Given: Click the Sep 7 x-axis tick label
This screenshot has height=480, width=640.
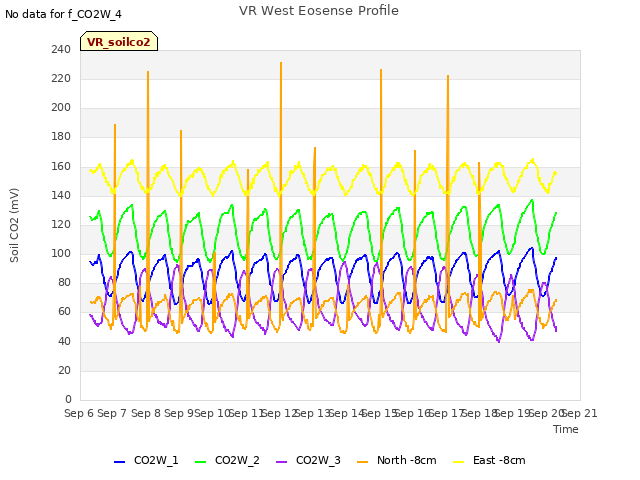Looking at the screenshot, I should pos(112,413).
